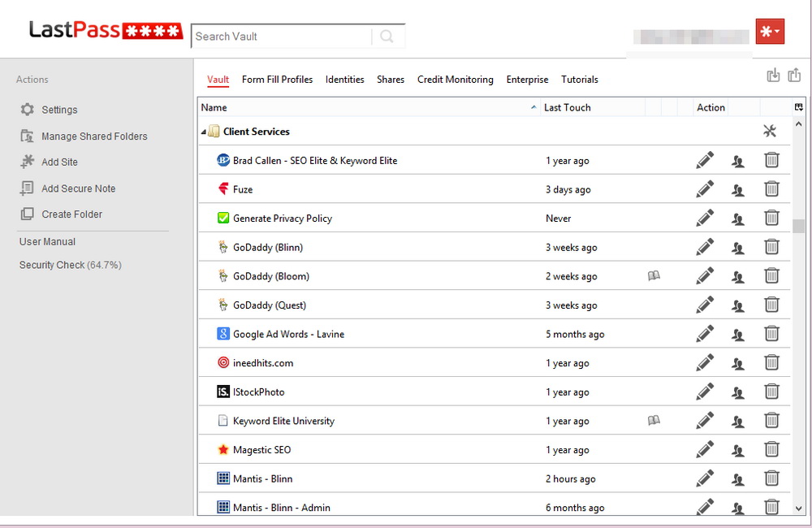Switch to the Enterprise tab

click(x=527, y=80)
